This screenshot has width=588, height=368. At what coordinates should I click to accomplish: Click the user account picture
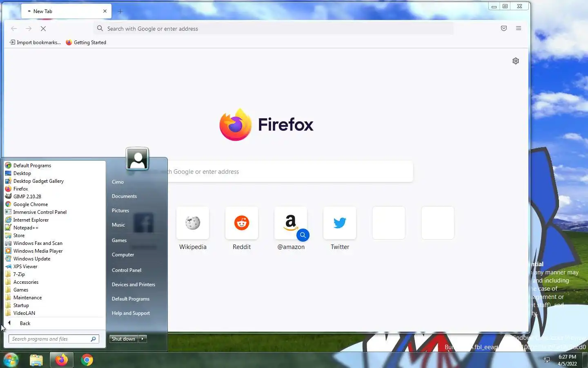(137, 159)
